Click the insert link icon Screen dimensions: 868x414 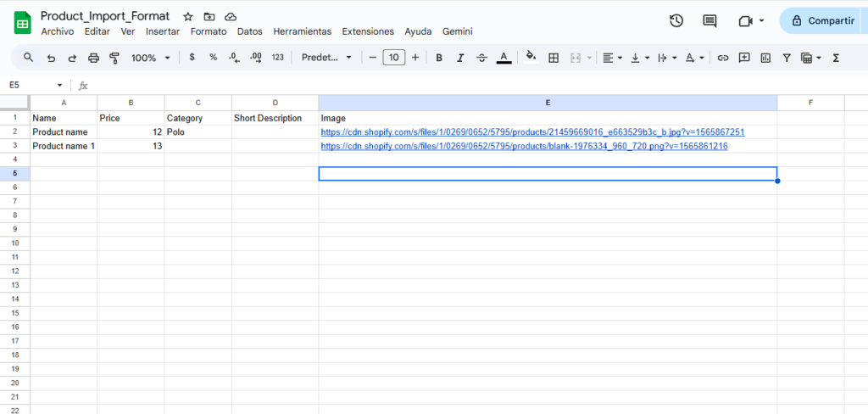(723, 58)
